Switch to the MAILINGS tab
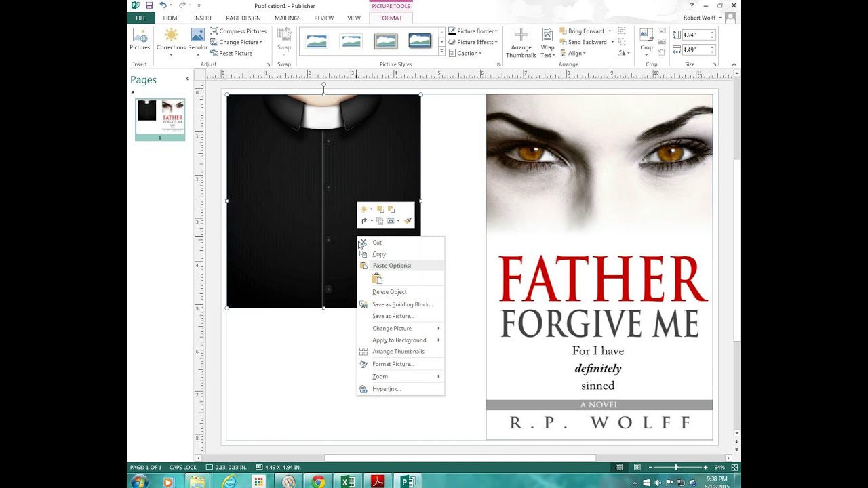The width and height of the screenshot is (868, 488). pyautogui.click(x=288, y=18)
